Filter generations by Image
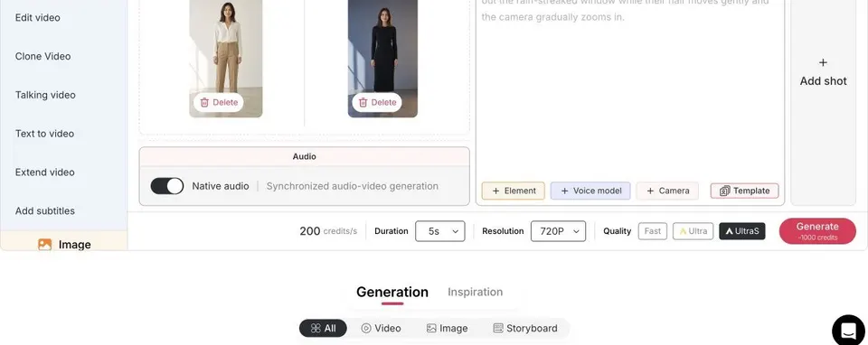 click(x=448, y=329)
